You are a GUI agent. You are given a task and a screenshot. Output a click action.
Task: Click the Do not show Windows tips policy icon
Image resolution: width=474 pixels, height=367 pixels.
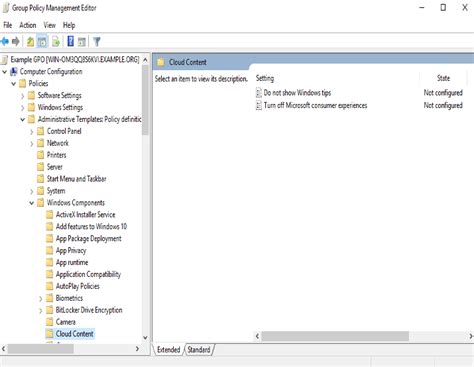pos(259,93)
